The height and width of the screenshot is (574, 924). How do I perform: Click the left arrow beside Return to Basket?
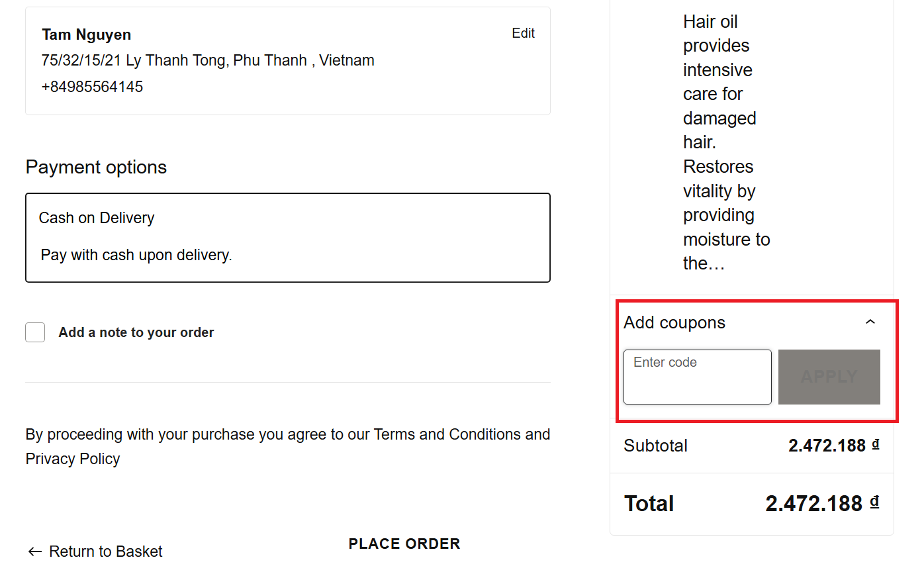tap(35, 551)
